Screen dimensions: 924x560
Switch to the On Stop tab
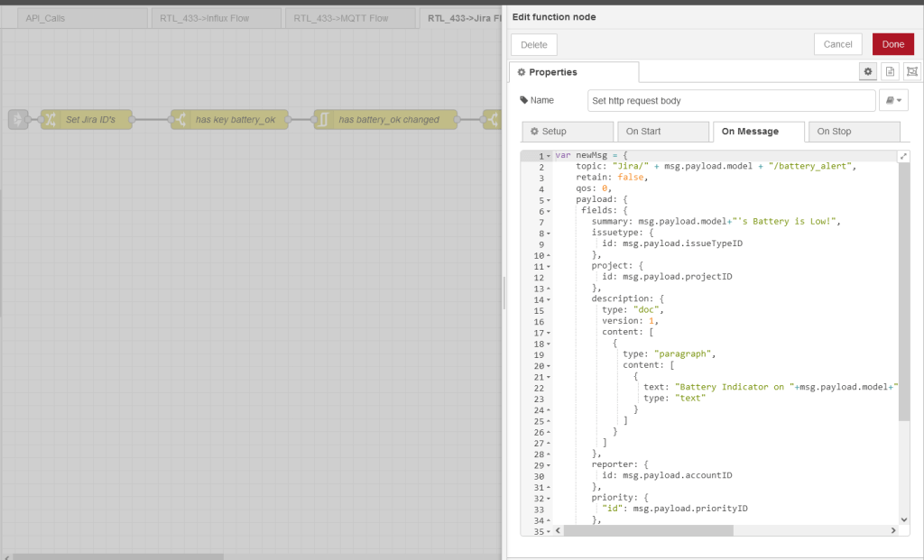[x=853, y=132]
